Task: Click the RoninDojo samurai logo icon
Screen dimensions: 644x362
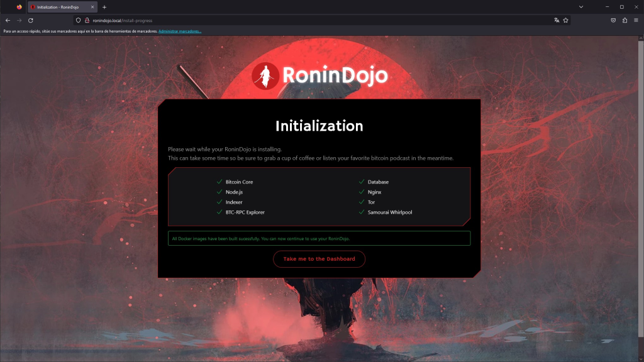Action: (x=265, y=76)
